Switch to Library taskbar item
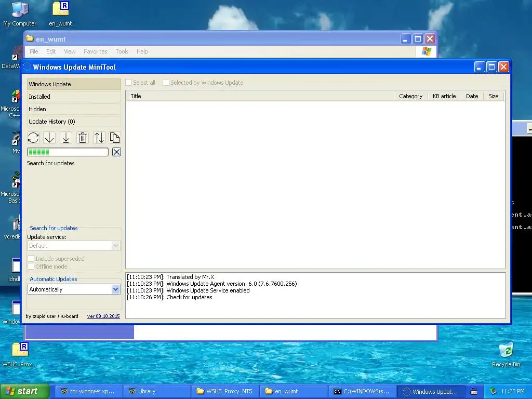 (156, 391)
